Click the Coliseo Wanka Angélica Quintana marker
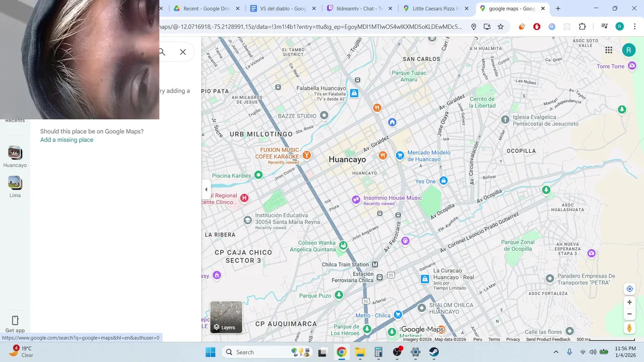 (x=343, y=245)
